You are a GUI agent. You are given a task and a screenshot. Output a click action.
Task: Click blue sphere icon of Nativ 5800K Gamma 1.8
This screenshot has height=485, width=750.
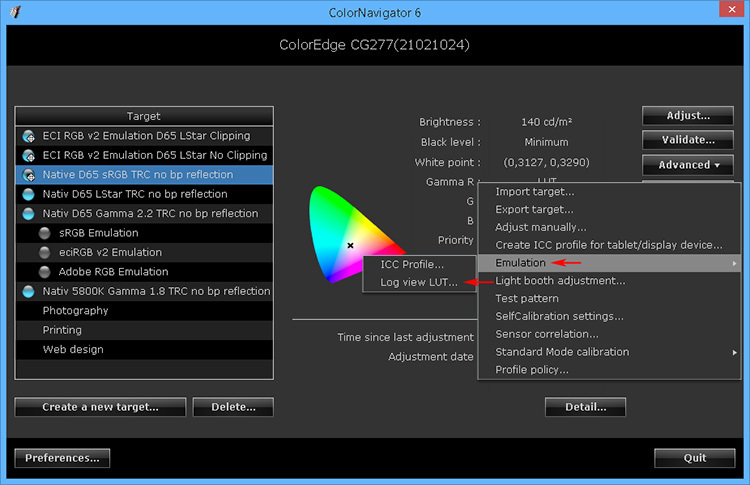29,291
